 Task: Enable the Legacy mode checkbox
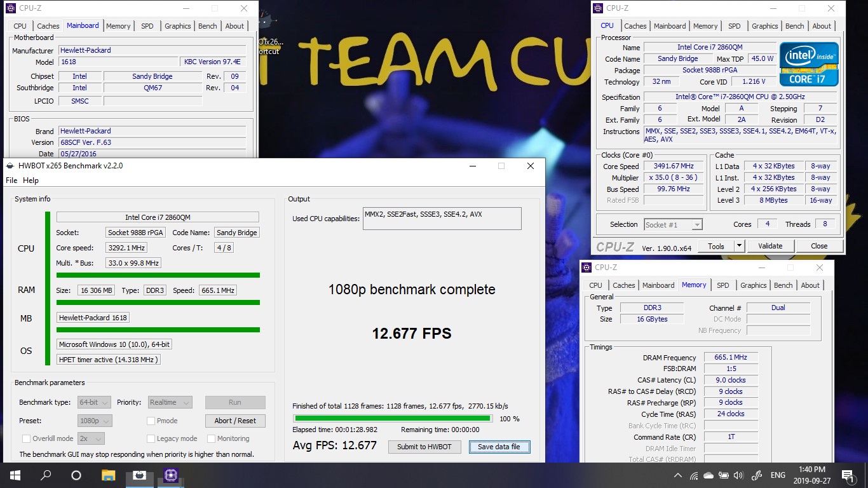[151, 438]
